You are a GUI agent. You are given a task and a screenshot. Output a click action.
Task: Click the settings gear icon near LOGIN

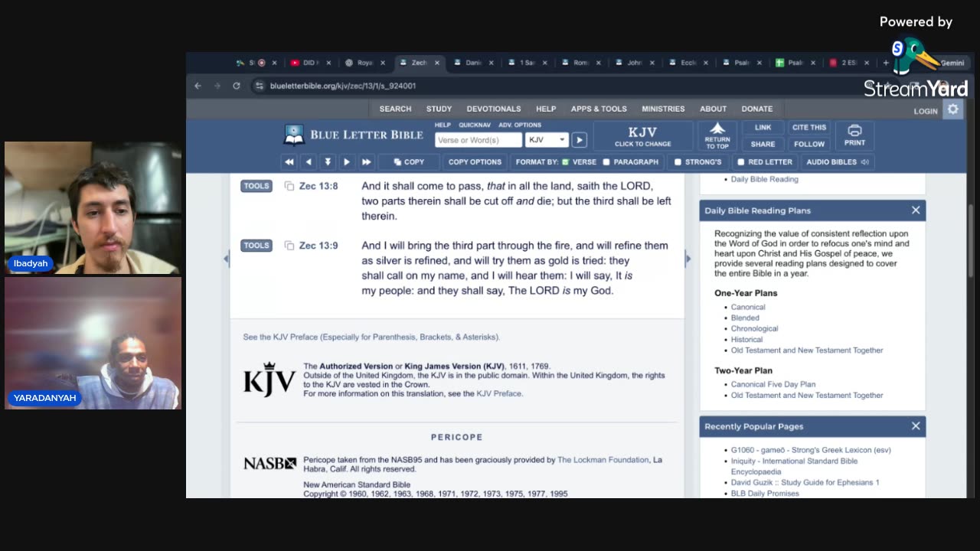(x=952, y=109)
